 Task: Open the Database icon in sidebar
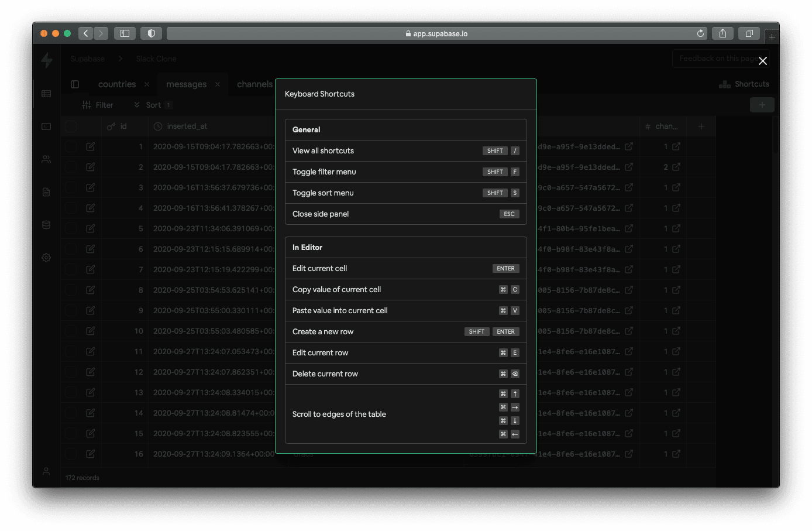[46, 225]
